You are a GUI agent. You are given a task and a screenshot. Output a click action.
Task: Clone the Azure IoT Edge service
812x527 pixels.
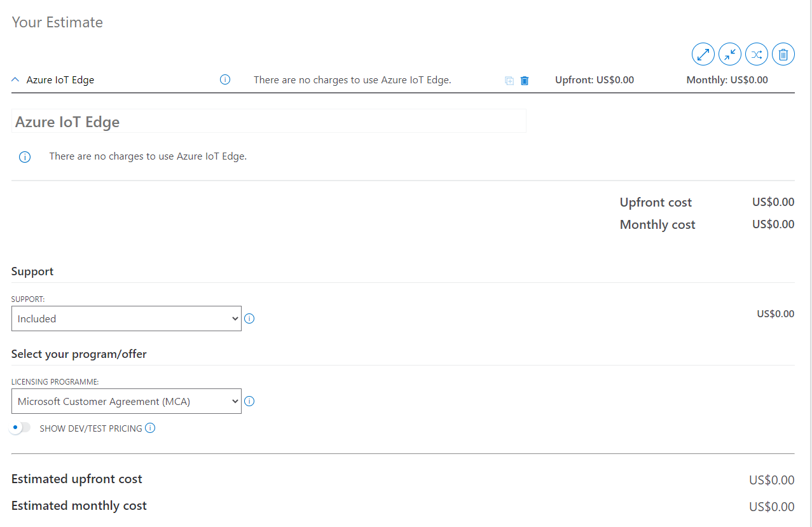point(509,81)
